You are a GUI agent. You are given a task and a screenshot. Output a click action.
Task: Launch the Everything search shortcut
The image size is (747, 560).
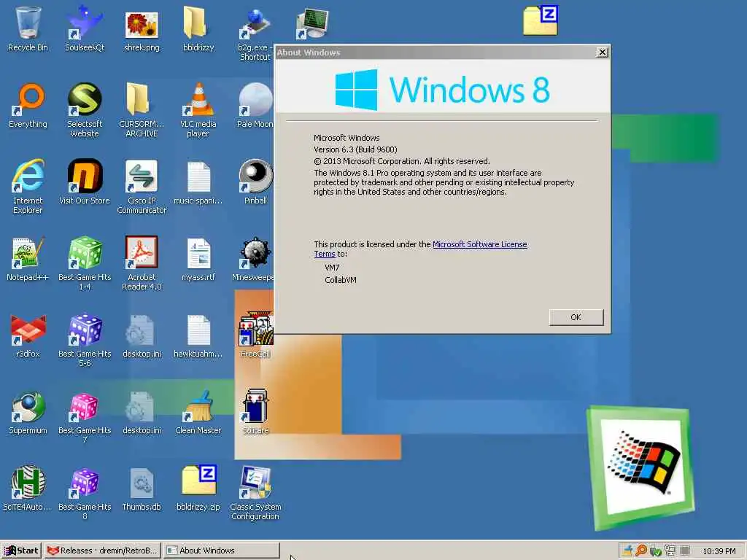(28, 106)
